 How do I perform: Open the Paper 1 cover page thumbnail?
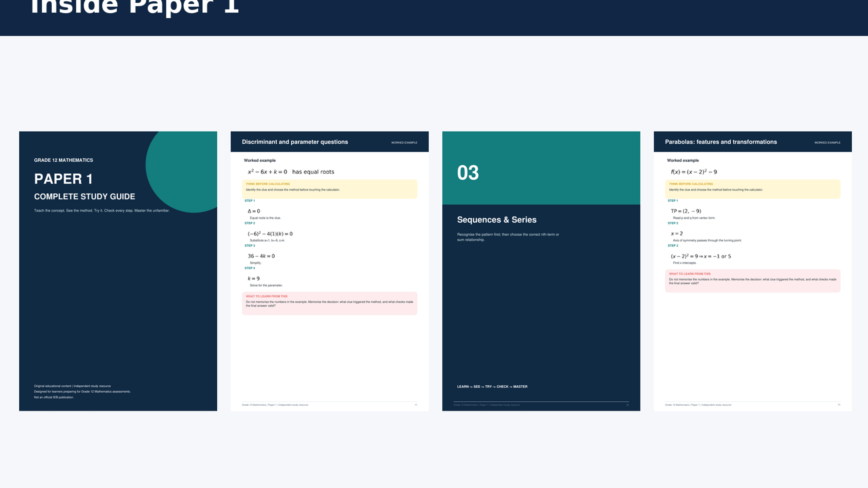(x=118, y=271)
